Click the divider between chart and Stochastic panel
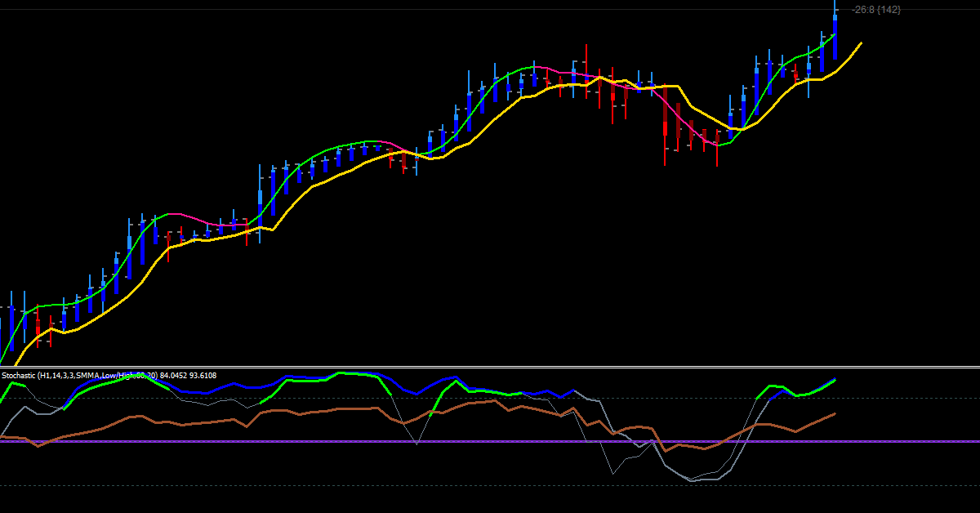 [490, 367]
